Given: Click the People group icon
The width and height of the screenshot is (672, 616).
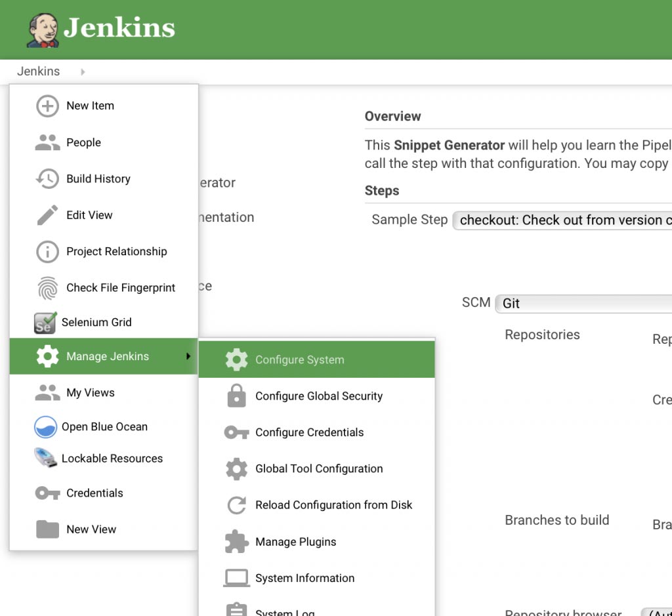Looking at the screenshot, I should click(47, 142).
